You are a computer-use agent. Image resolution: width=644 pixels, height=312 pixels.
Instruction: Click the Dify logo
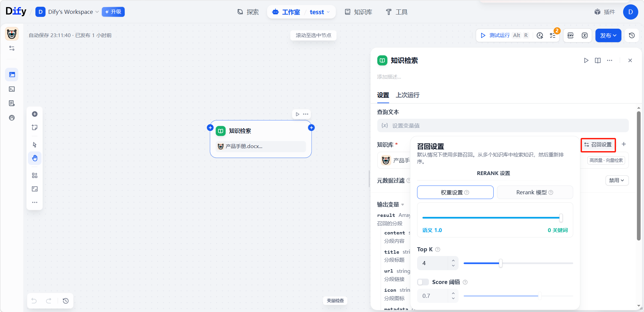click(16, 11)
